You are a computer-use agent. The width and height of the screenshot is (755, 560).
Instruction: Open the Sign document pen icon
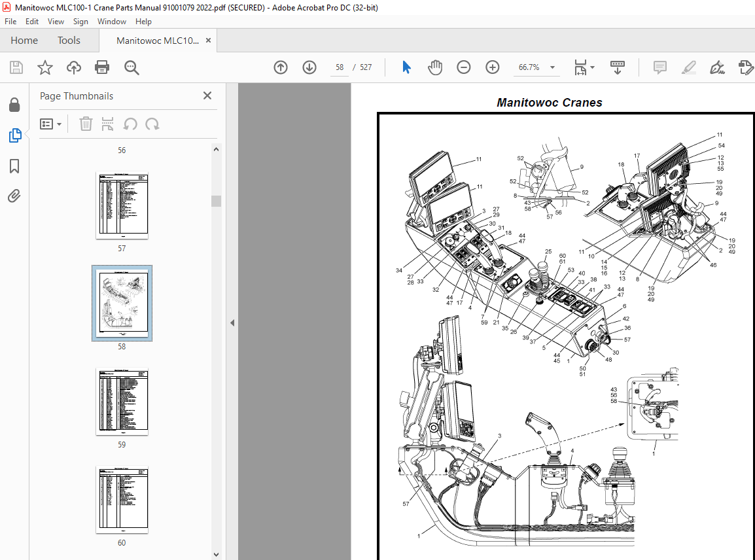(x=718, y=67)
